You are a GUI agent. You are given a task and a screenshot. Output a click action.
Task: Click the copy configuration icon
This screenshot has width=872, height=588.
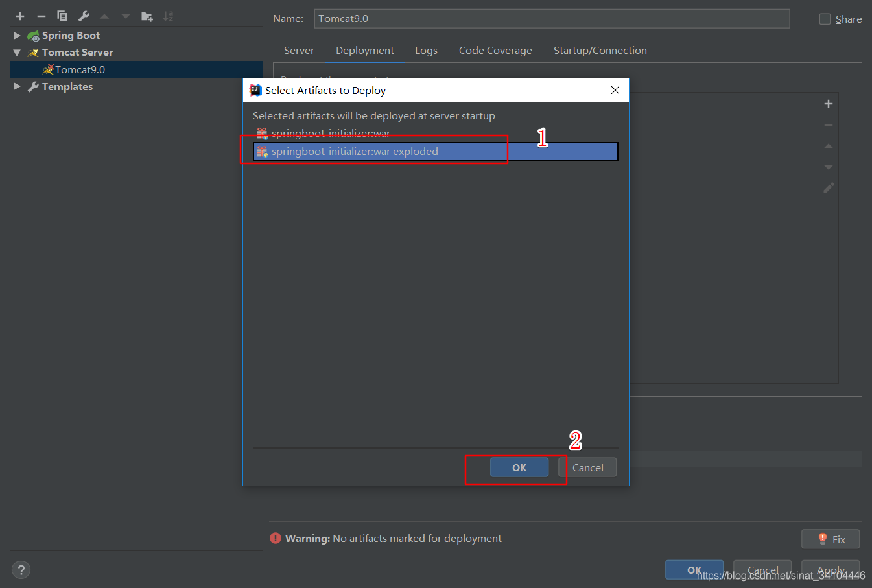62,16
